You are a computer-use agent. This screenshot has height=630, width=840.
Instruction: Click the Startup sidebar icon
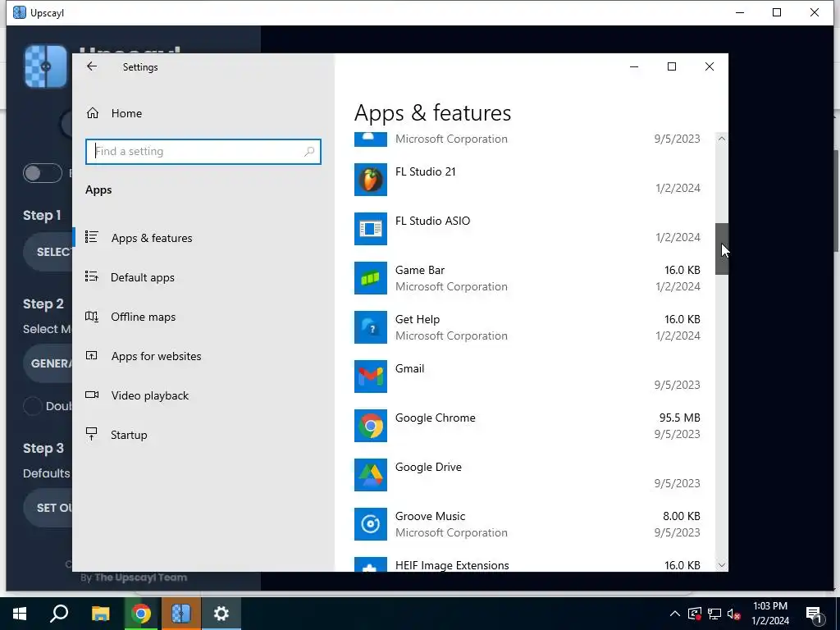click(x=92, y=434)
